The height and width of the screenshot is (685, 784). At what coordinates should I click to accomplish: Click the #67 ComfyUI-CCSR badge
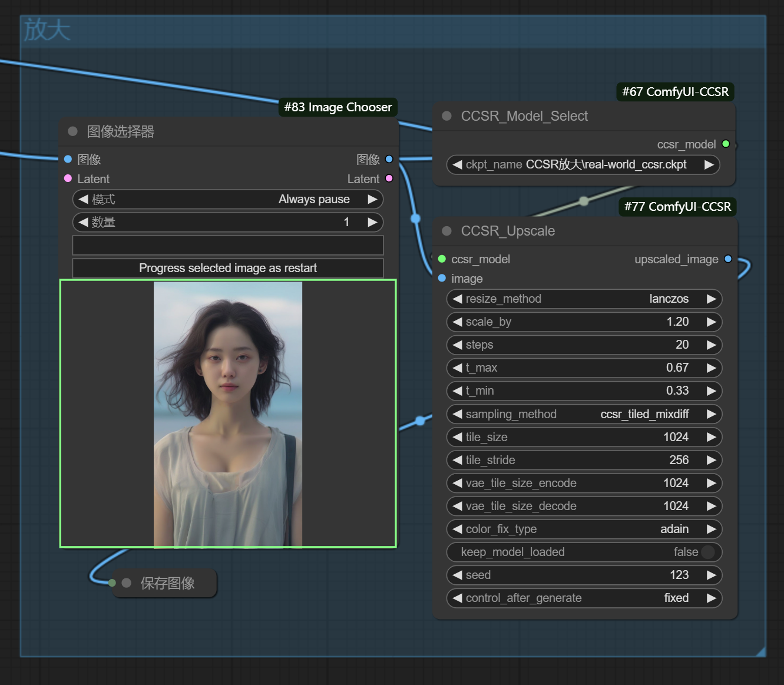pos(676,92)
